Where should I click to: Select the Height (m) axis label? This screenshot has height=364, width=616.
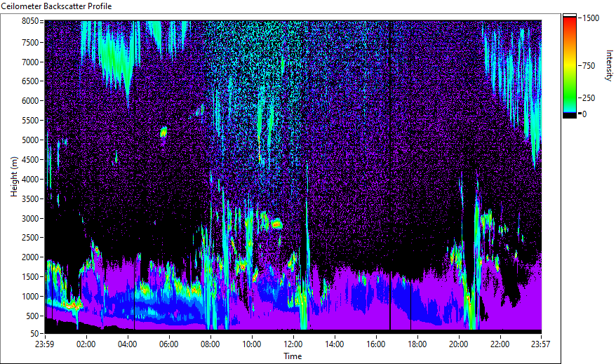pyautogui.click(x=14, y=177)
